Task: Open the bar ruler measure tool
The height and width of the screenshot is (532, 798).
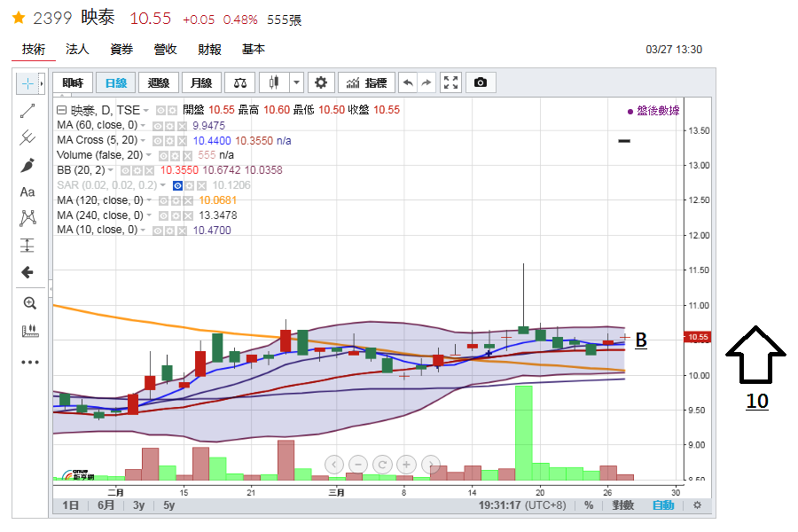Action: pyautogui.click(x=30, y=332)
